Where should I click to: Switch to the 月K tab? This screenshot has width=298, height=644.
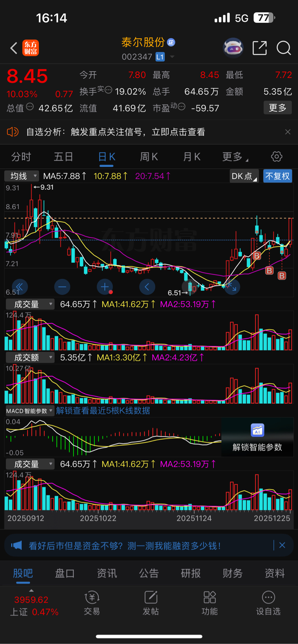click(192, 157)
